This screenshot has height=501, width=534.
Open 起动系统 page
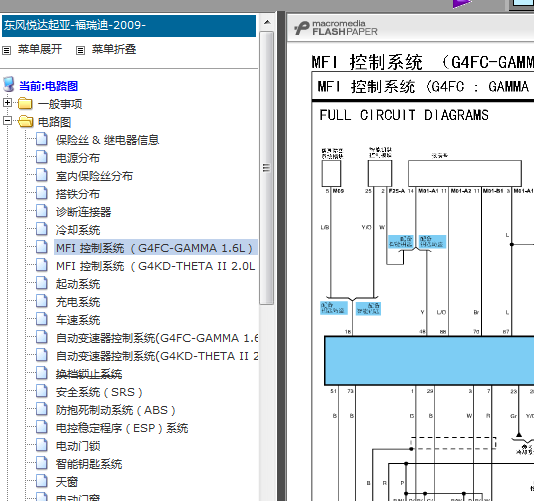tap(78, 284)
